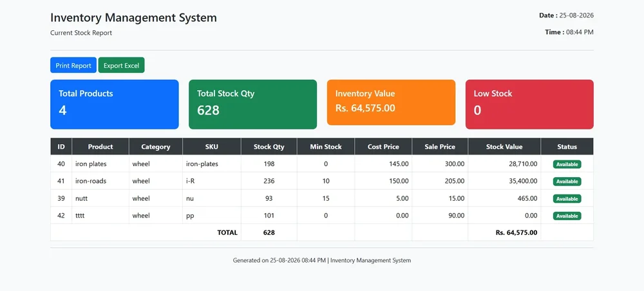
Task: Click the ID column header
Action: (x=61, y=147)
